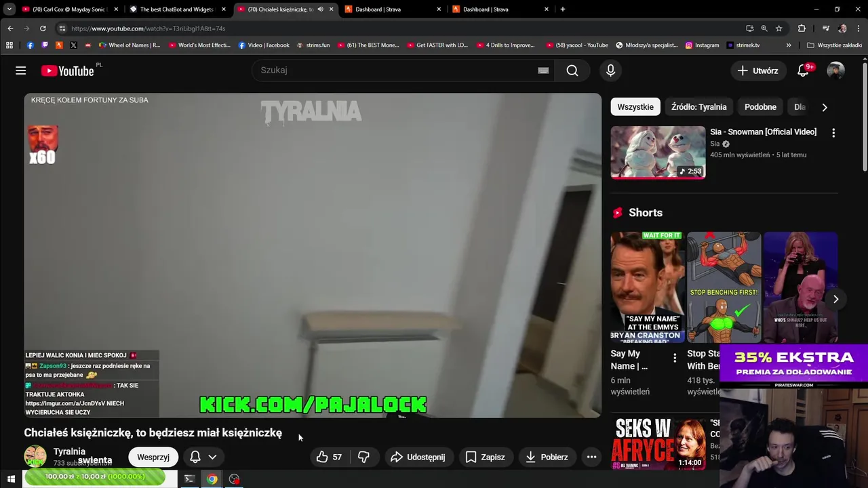Switch to Chrome in the taskbar
This screenshot has height=488, width=868.
(212, 479)
